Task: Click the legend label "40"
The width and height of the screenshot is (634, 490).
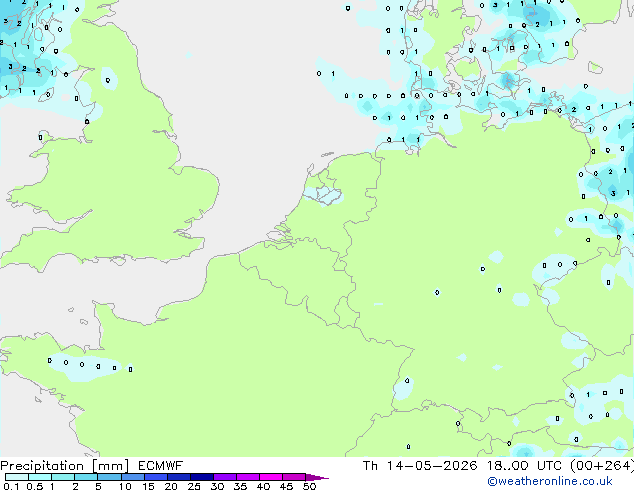Action: coord(263,486)
